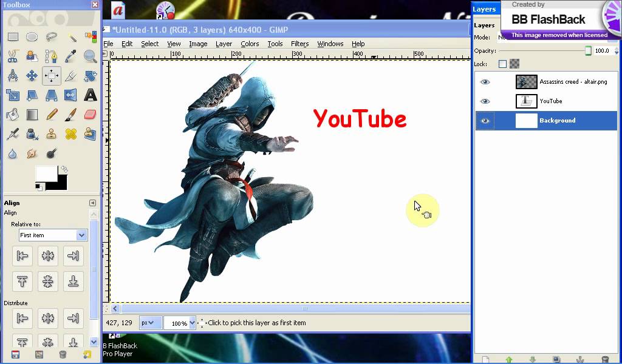This screenshot has width=622, height=364.
Task: Choose the Fuzzy Select magic wand tool
Action: click(x=71, y=37)
